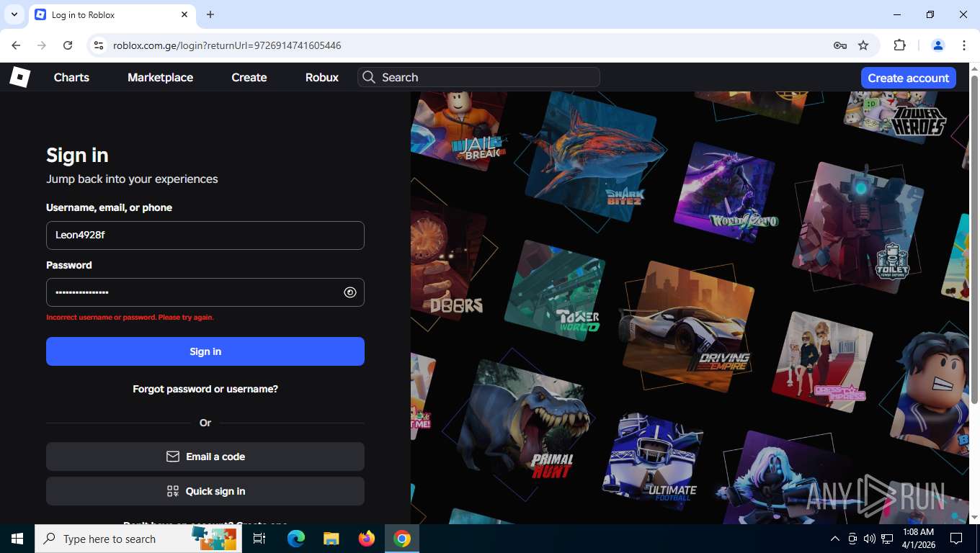Click the Windows taskbar search box
The height and width of the screenshot is (553, 980).
[138, 539]
